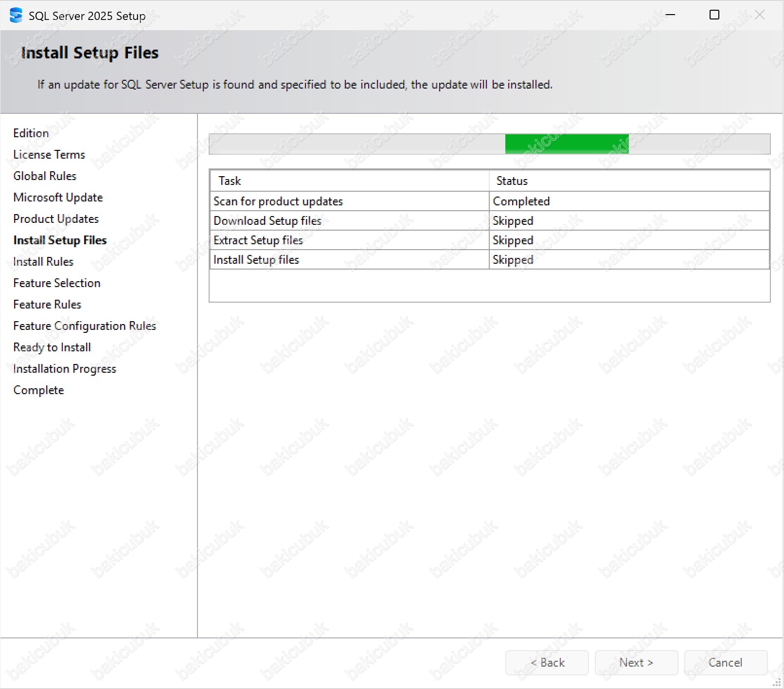Viewport: 784px width, 689px height.
Task: Select Installation Progress step
Action: pos(65,369)
